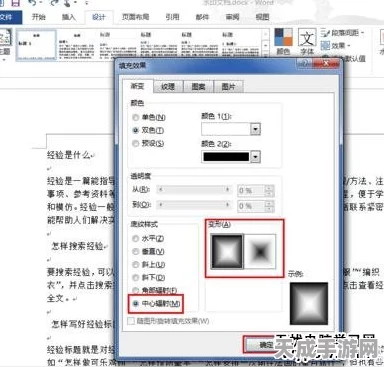This screenshot has width=384, height=367.
Task: Click the dialog help question-mark button
Action: point(305,63)
